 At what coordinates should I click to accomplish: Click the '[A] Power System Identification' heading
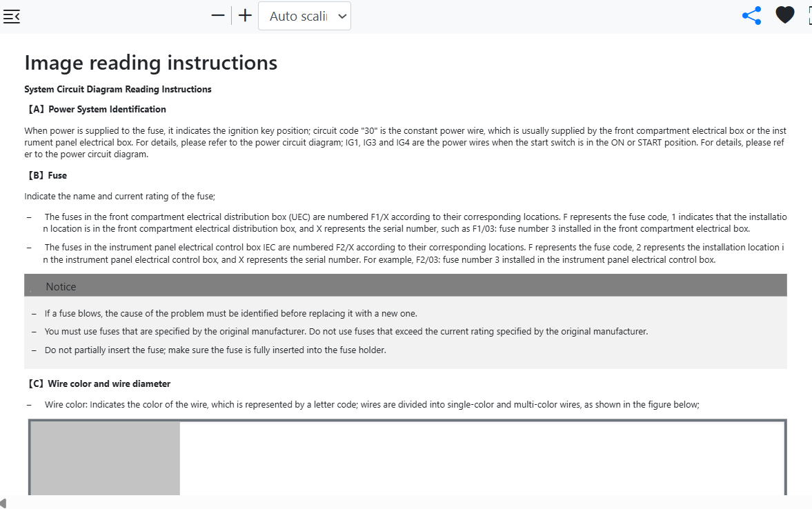pyautogui.click(x=97, y=109)
